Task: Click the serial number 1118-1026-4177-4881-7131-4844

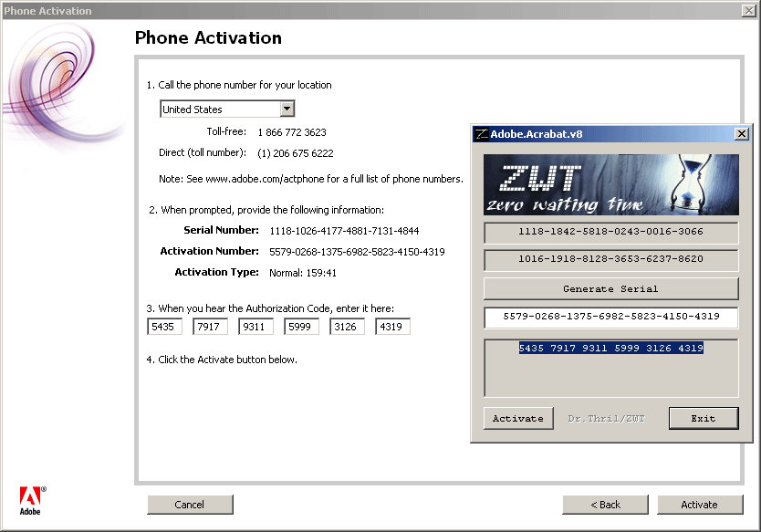Action: click(x=344, y=231)
